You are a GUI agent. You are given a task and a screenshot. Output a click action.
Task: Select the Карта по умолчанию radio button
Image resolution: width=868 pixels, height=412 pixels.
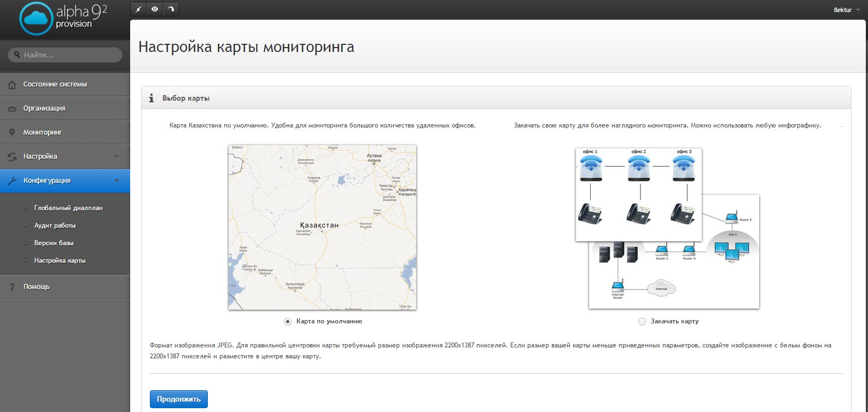[288, 322]
